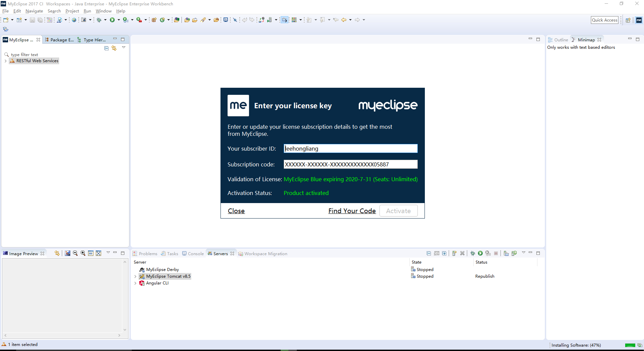644x351 pixels.
Task: Open the Window menu
Action: click(x=104, y=11)
